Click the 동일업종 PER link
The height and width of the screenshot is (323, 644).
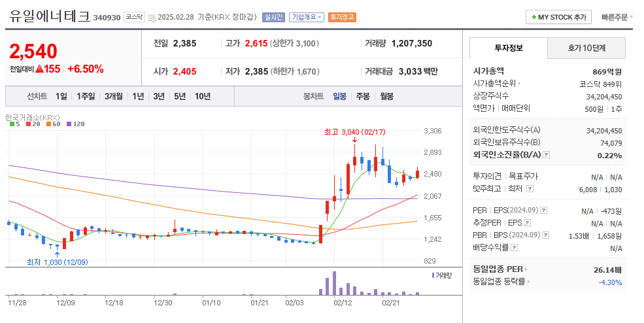tap(498, 269)
